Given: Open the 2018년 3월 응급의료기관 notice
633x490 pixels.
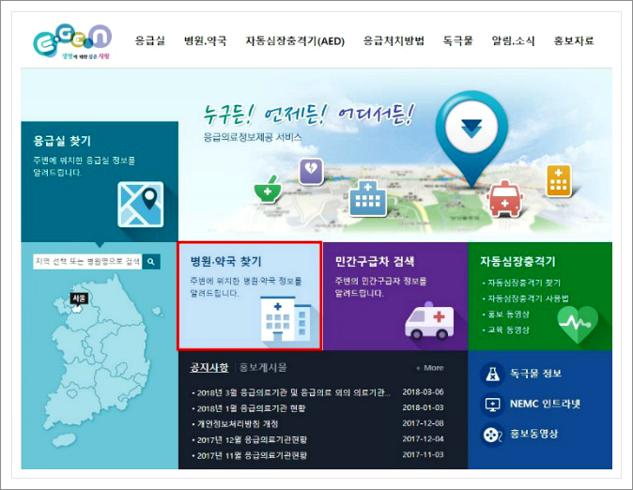Looking at the screenshot, I should 293,392.
